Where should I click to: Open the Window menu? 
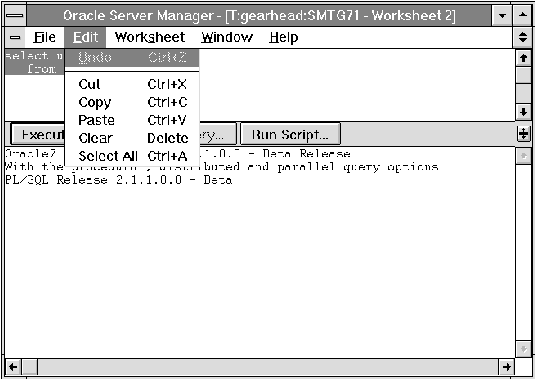(x=227, y=37)
